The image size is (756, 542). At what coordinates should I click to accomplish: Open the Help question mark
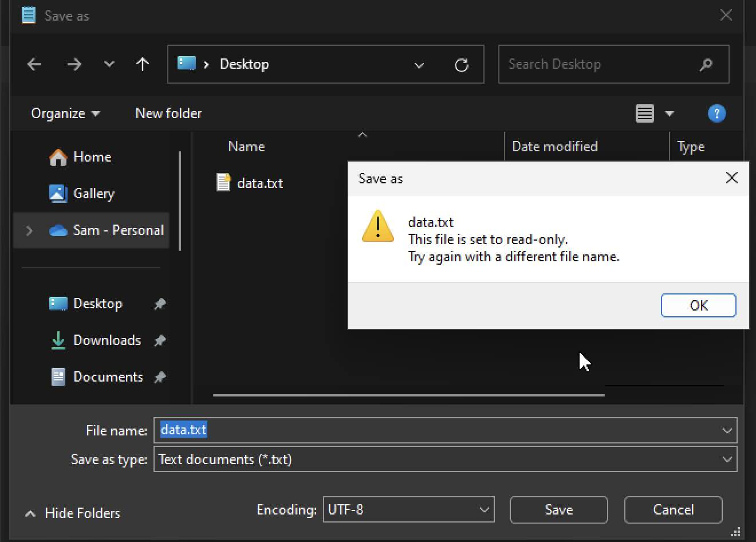coord(716,113)
